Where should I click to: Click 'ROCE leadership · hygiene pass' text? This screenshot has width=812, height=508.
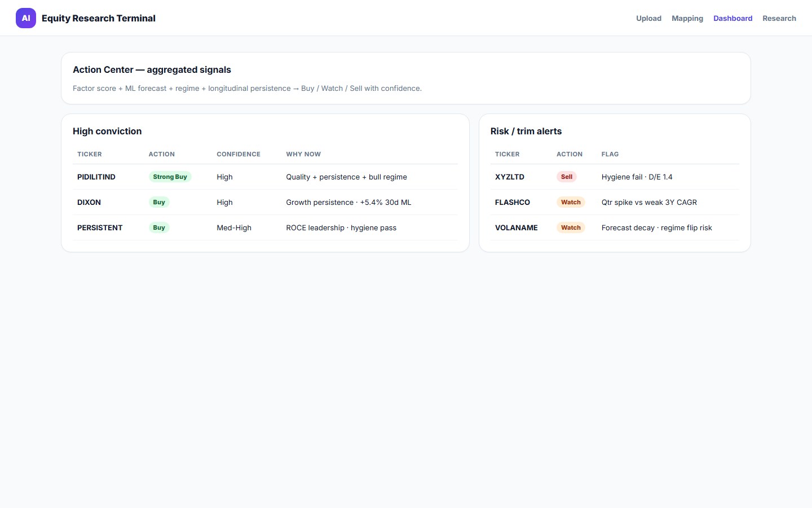(x=341, y=227)
